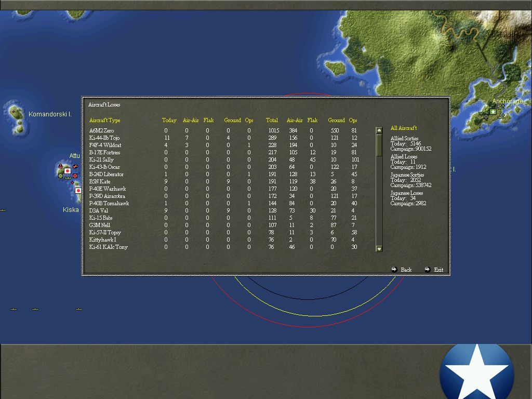Screen dimensions: 532x399
Task: Select the Ki-15 Babs row
Action: pos(224,218)
